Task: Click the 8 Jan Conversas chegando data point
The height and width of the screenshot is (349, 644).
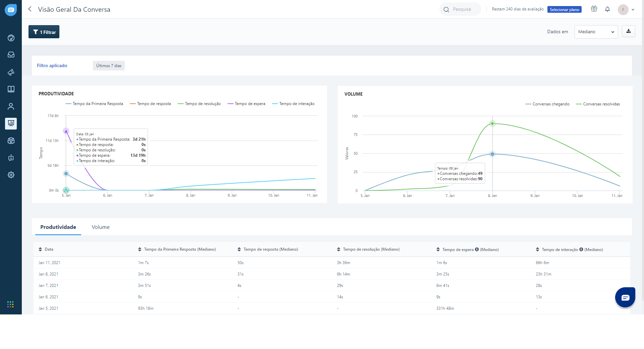Action: pos(492,154)
